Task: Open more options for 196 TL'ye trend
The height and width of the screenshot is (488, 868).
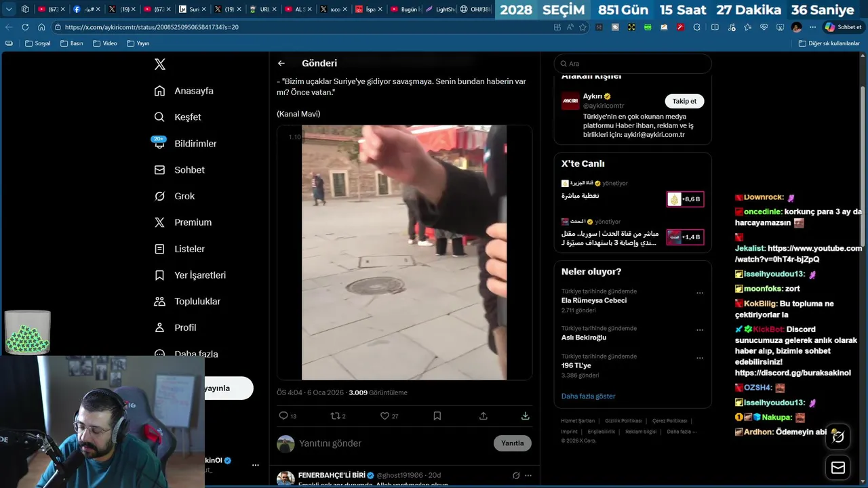Action: [700, 359]
